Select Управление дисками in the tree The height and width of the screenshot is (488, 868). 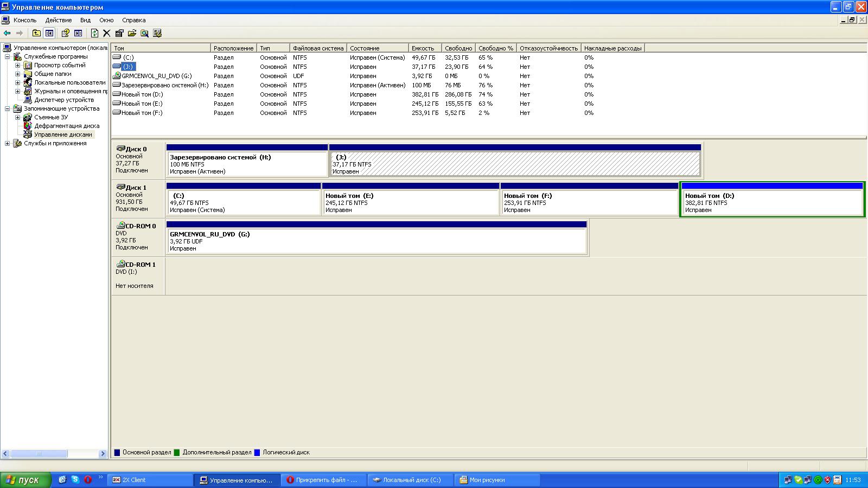coord(63,134)
